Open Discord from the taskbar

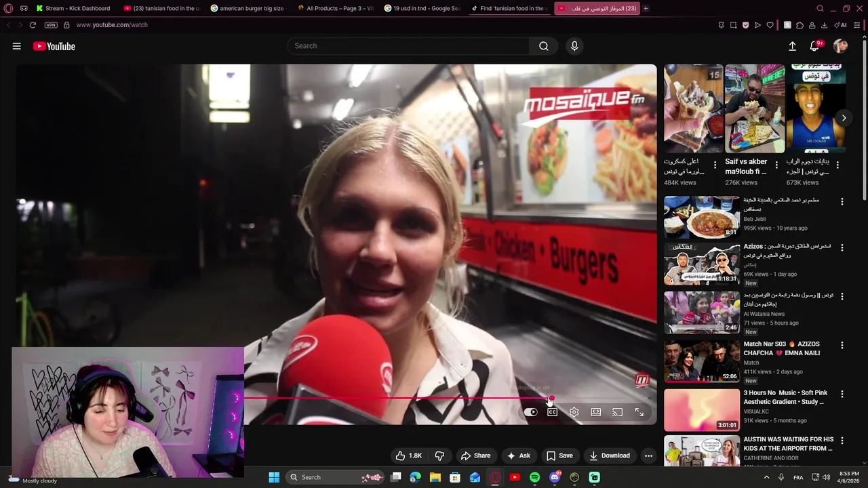coord(555,477)
